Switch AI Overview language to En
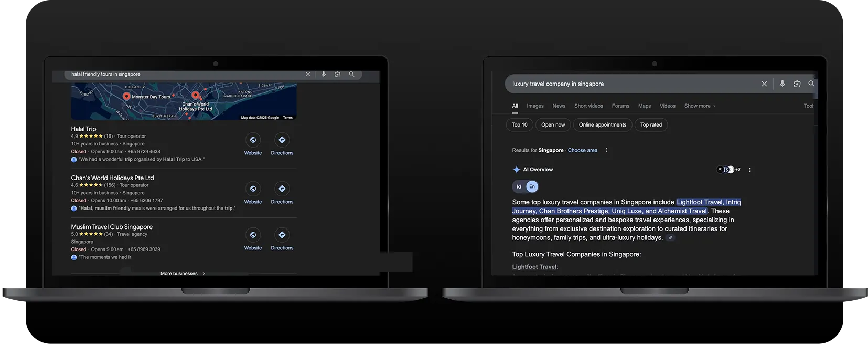This screenshot has height=344, width=868. pyautogui.click(x=532, y=186)
